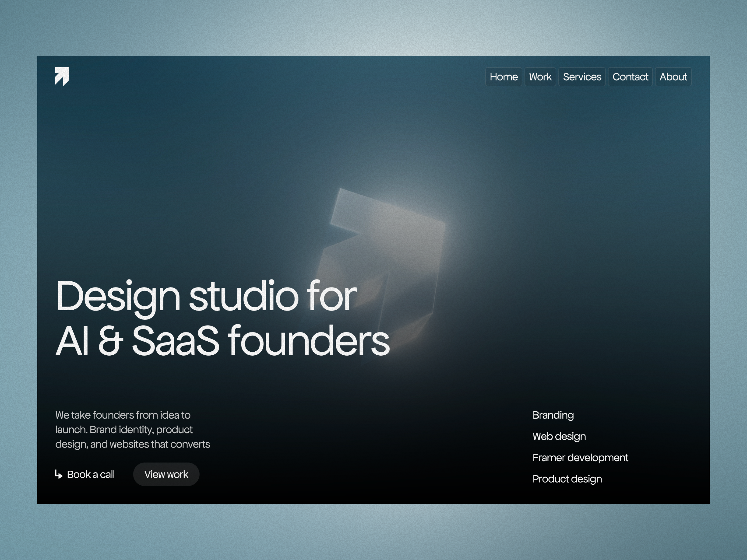Click the View work button
This screenshot has height=560, width=747.
point(166,474)
